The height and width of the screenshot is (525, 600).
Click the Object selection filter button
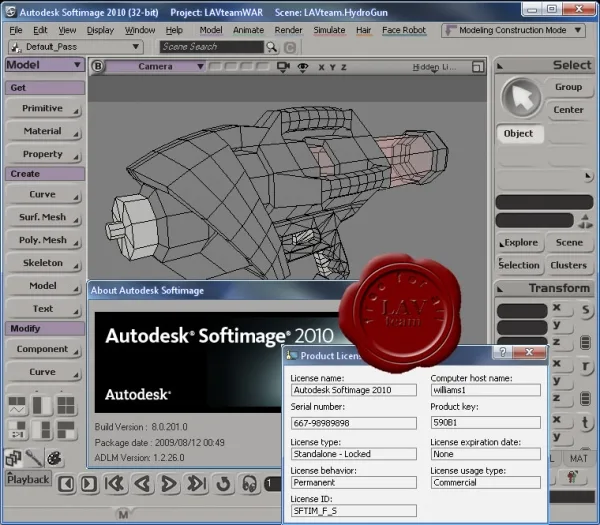(519, 134)
